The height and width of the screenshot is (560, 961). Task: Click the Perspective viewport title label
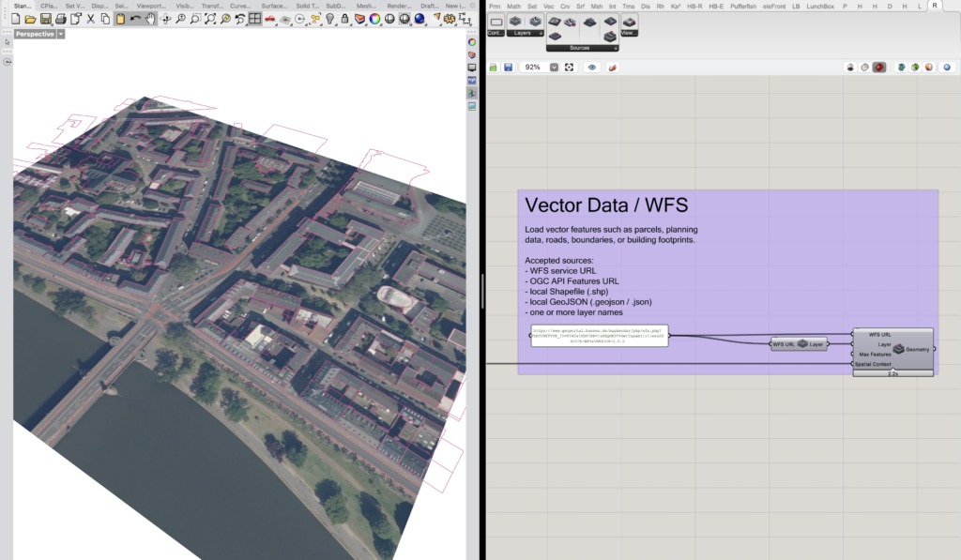35,35
